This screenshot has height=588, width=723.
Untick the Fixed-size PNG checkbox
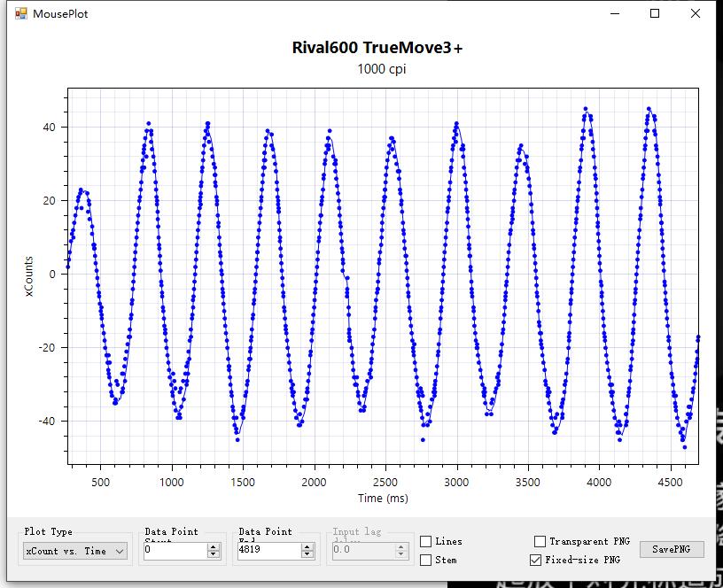point(535,560)
